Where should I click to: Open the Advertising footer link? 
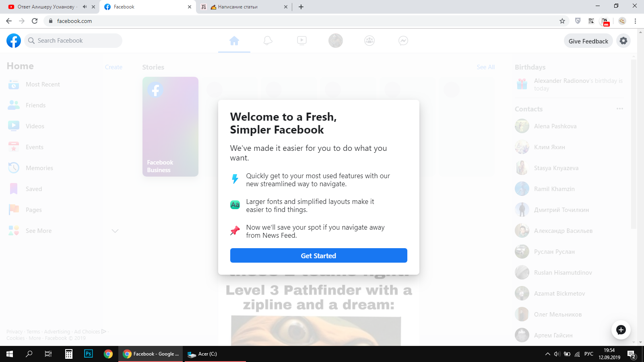click(57, 332)
